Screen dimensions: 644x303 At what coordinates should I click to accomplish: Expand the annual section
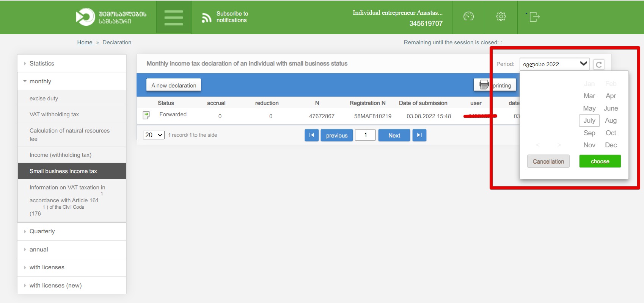[72, 249]
